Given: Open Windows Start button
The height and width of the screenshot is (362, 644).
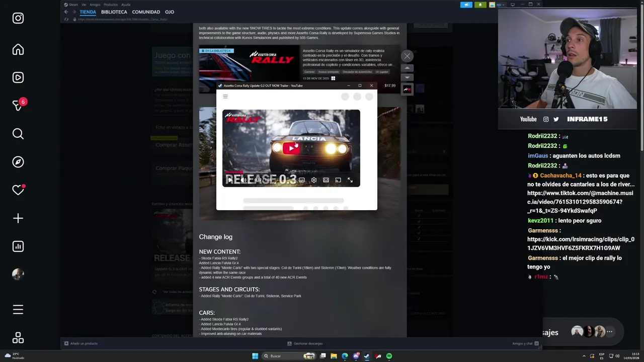Looking at the screenshot, I should (255, 356).
